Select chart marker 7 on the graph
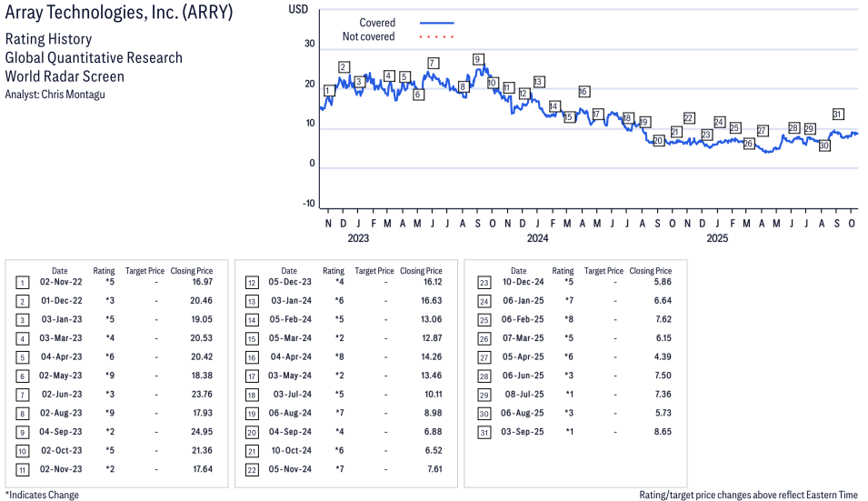 point(433,63)
